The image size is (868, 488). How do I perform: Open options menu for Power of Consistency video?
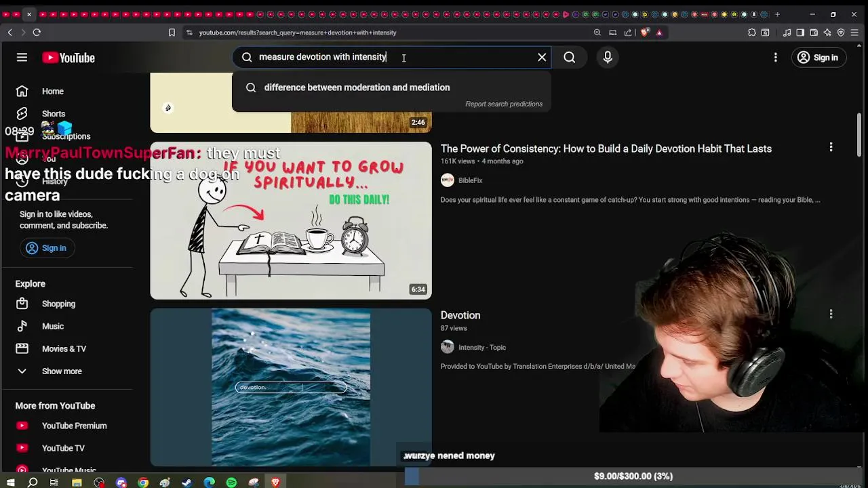click(831, 147)
